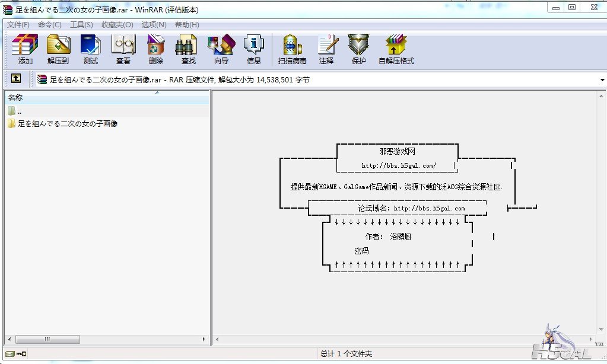Click the comment pane's up scroll arrow
This screenshot has width=607, height=364.
(x=601, y=96)
